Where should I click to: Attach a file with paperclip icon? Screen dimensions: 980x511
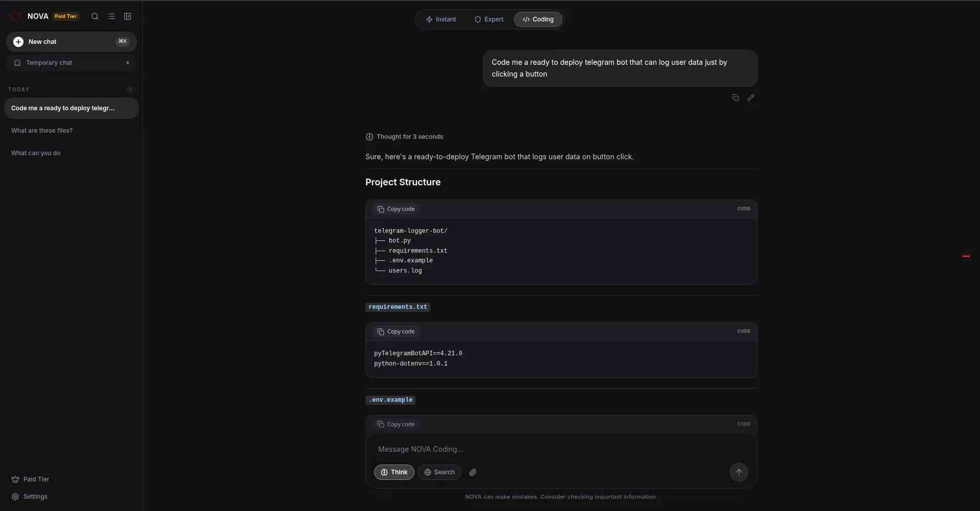click(x=473, y=472)
